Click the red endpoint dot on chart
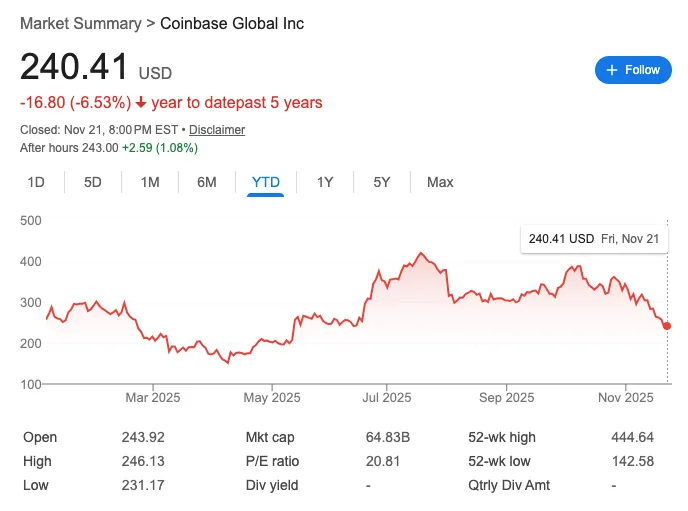The image size is (688, 511). point(667,326)
